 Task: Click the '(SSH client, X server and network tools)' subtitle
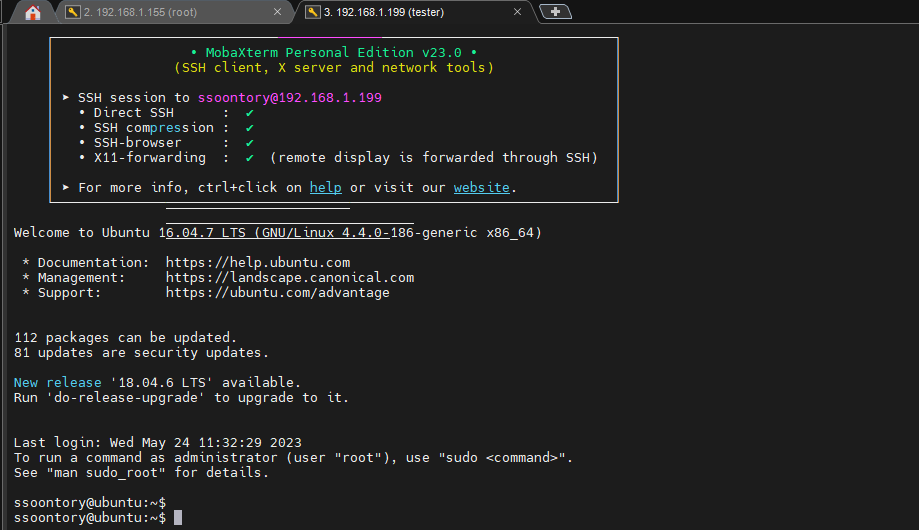(x=333, y=67)
